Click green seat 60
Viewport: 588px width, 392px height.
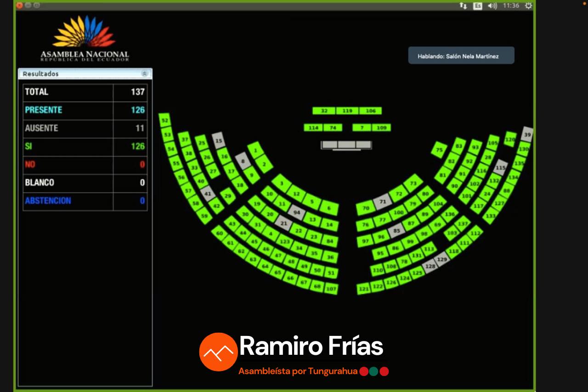pyautogui.click(x=220, y=233)
